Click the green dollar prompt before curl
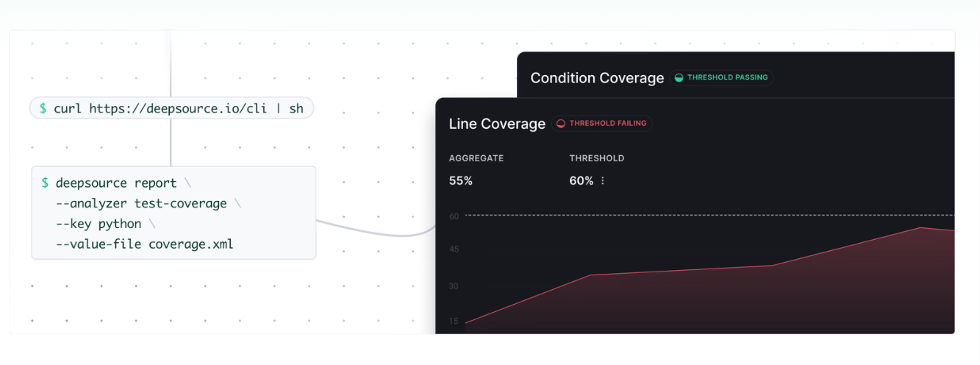This screenshot has height=365, width=980. [43, 108]
